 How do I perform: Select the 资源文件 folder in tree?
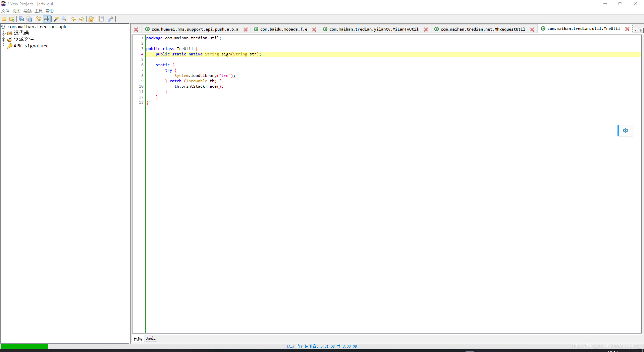pyautogui.click(x=23, y=39)
